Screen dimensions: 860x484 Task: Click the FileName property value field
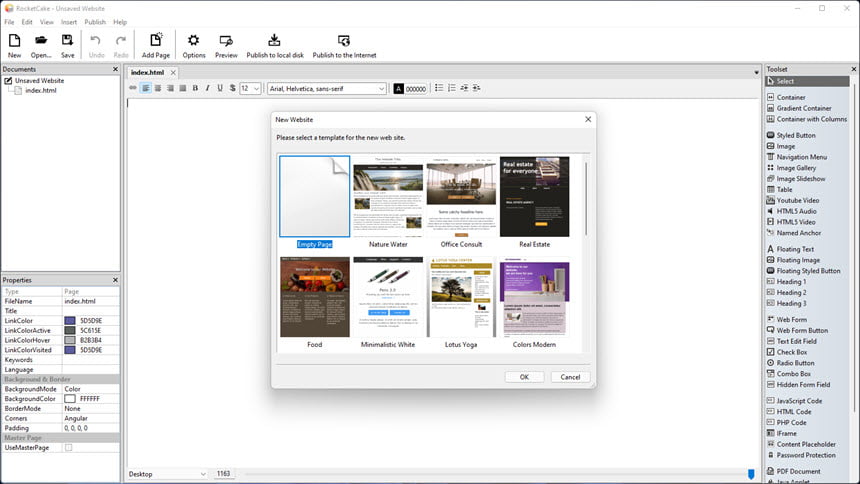90,301
